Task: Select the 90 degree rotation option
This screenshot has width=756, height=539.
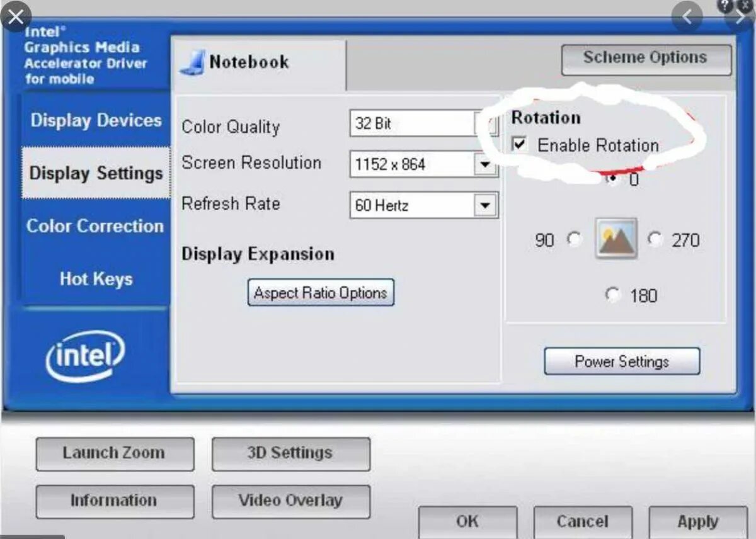Action: point(574,239)
